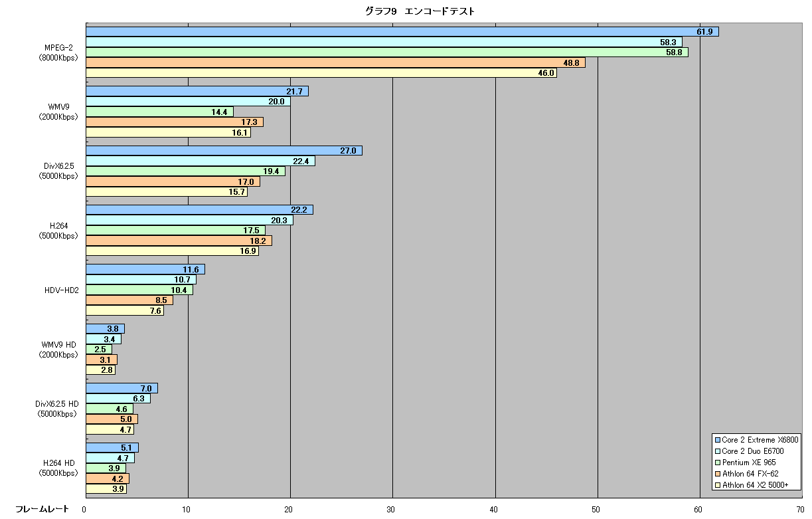Select the 61.9 MPEG-2 bar
This screenshot has width=812, height=519.
click(x=402, y=31)
